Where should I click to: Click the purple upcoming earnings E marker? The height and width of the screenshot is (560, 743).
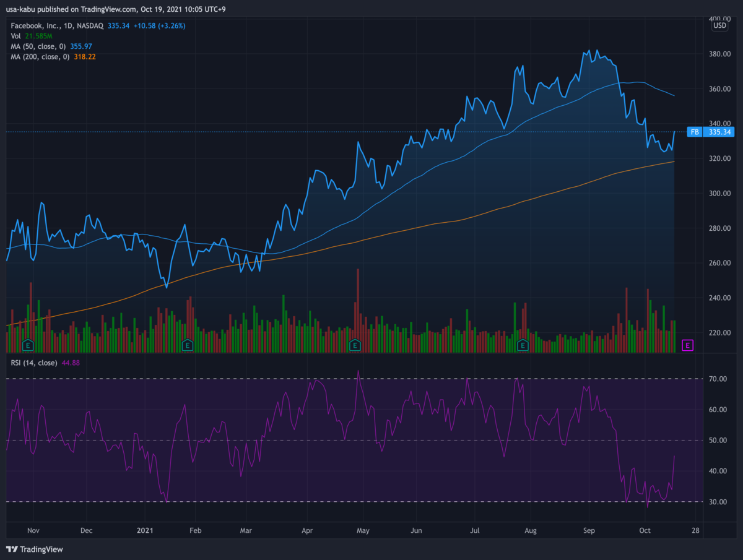(687, 345)
